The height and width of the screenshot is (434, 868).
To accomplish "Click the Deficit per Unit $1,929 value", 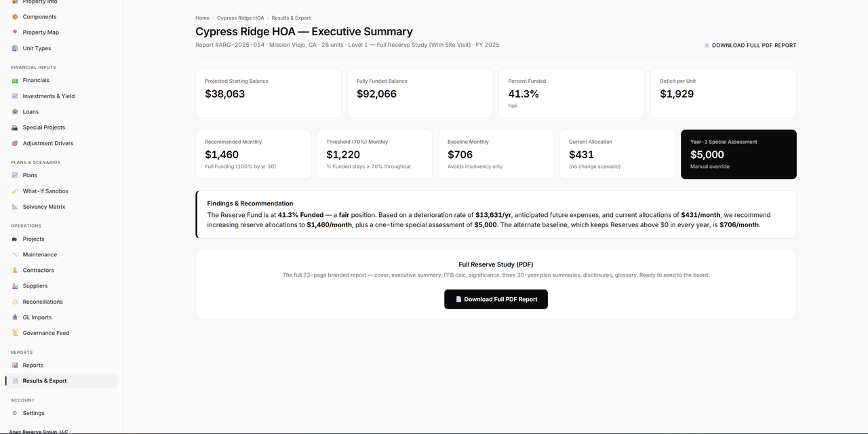I will tap(677, 94).
